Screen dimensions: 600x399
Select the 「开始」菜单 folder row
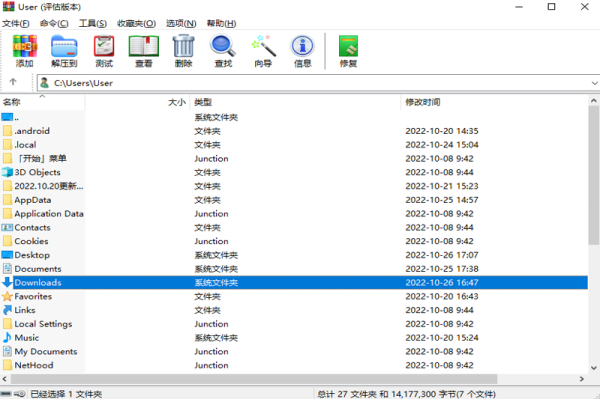294,158
